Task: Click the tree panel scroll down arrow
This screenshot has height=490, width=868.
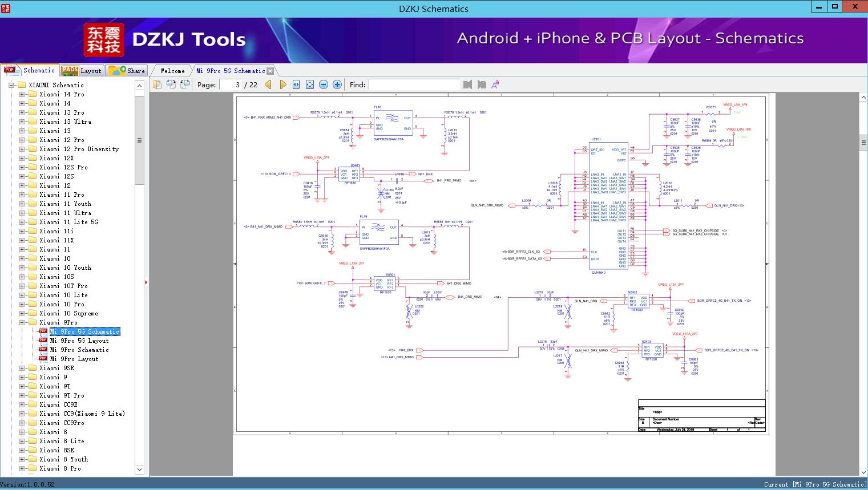Action: [x=139, y=469]
